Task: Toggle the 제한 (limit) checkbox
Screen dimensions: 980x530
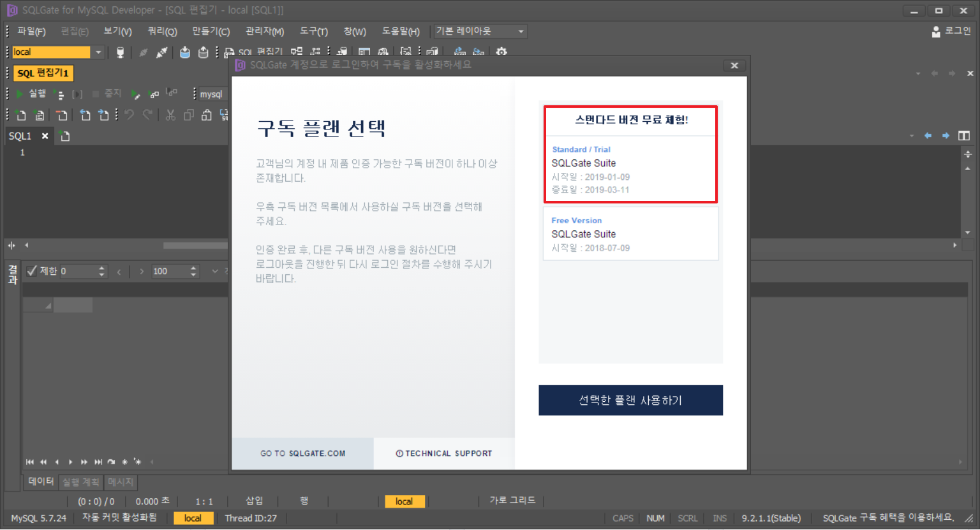Action: pos(32,271)
